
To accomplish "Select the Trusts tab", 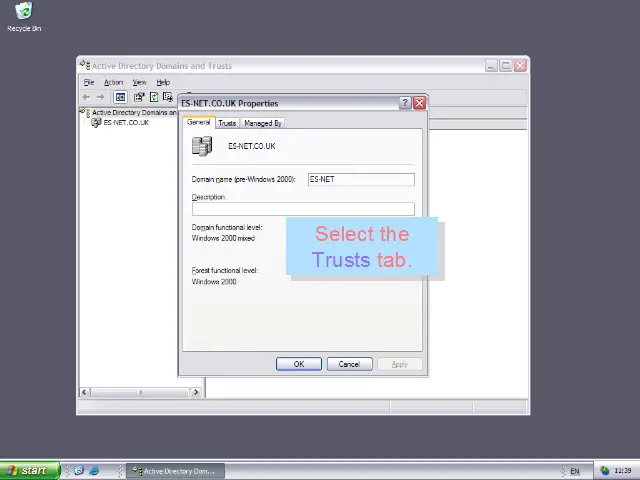I will tap(227, 123).
